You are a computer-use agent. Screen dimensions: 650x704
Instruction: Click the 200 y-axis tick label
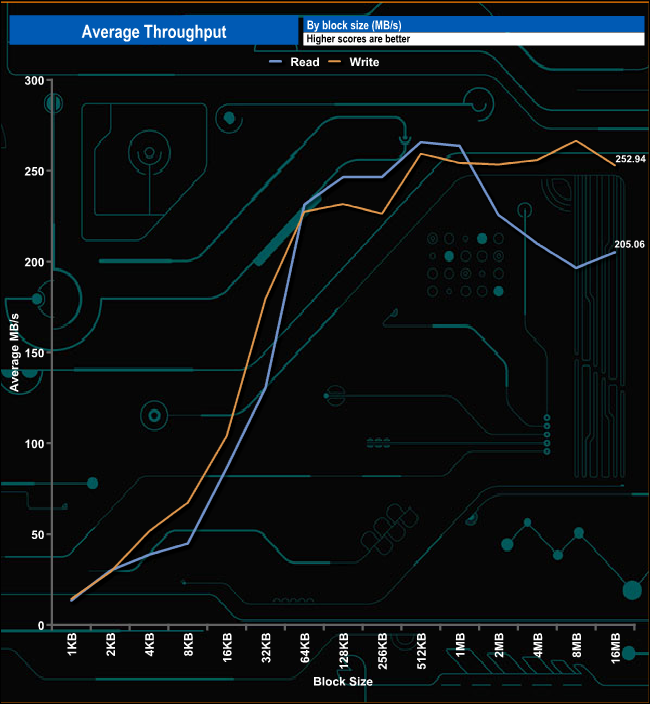35,262
